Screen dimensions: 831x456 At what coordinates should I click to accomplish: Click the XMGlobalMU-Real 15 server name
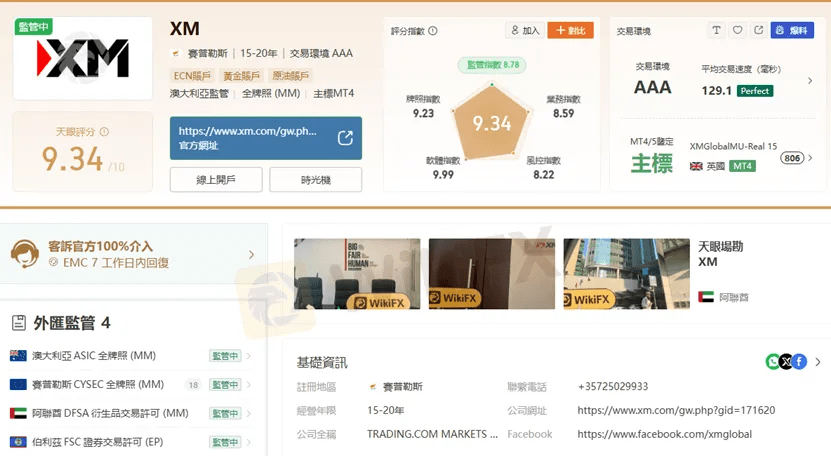click(733, 146)
